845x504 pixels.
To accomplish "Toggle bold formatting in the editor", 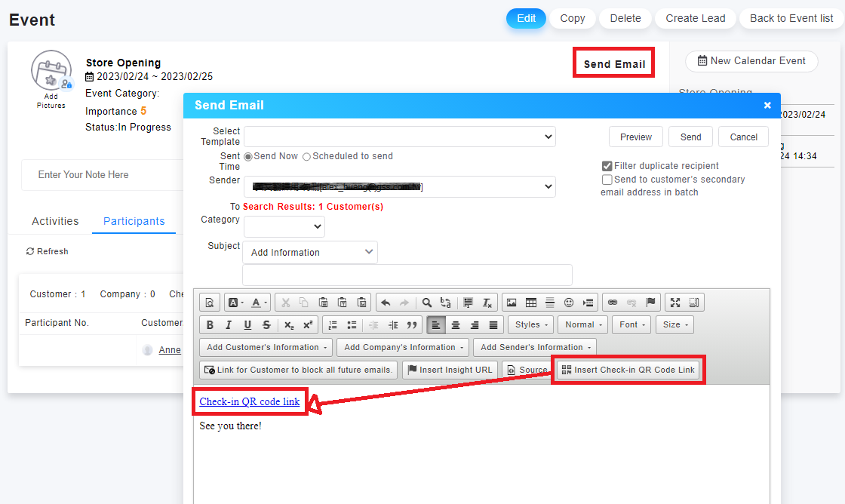I will [210, 325].
